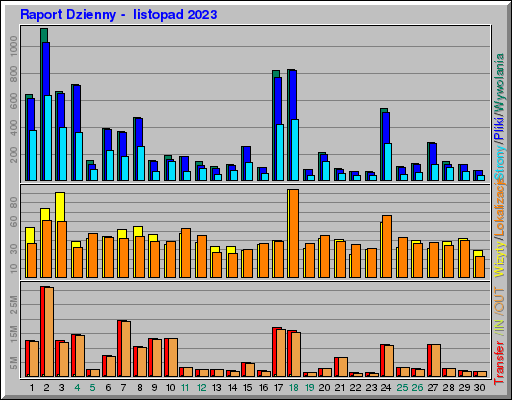Click day label 21 on the axis
Screen dimensions: 512x400
click(340, 388)
